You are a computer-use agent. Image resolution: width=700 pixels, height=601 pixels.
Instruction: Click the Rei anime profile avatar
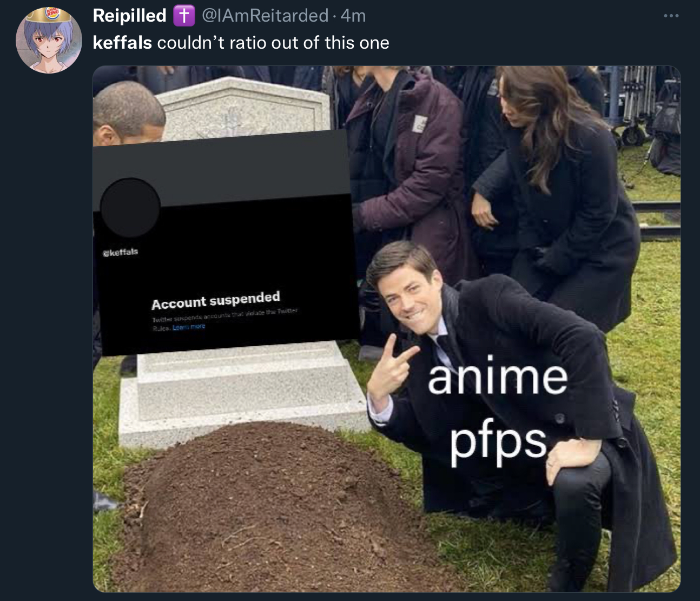pyautogui.click(x=49, y=41)
